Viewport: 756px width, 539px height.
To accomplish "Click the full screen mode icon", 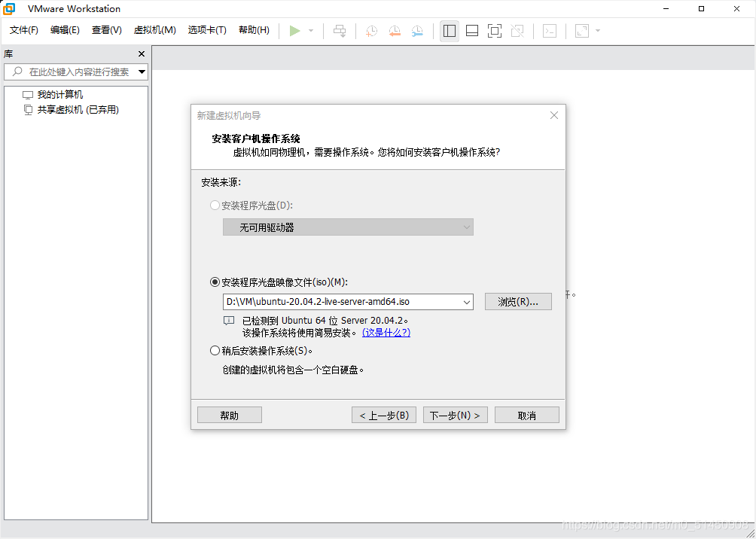I will [495, 31].
